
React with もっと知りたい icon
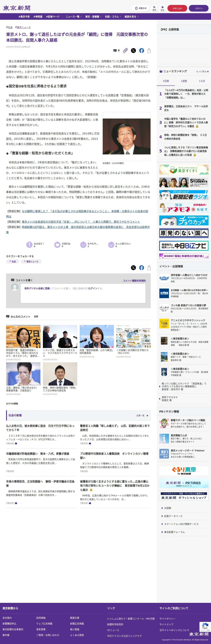111,245
